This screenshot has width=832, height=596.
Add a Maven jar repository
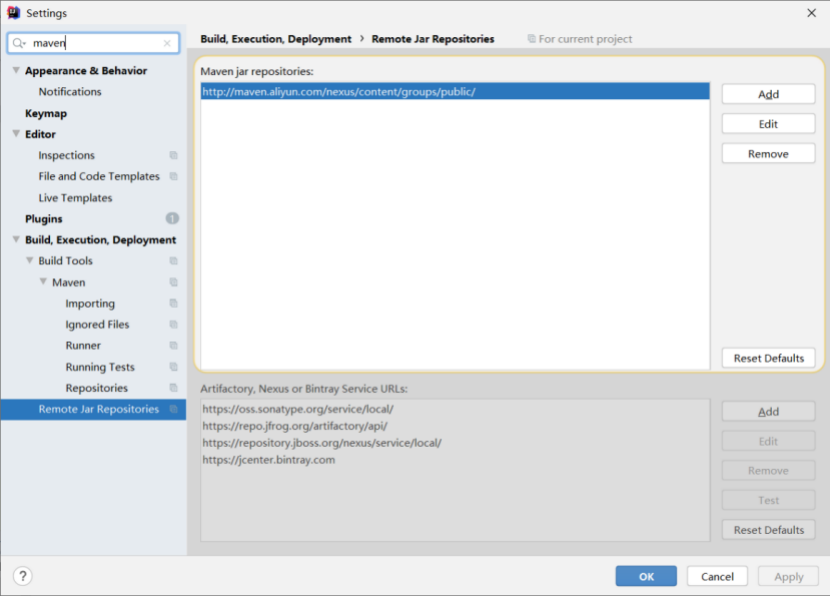(x=768, y=94)
